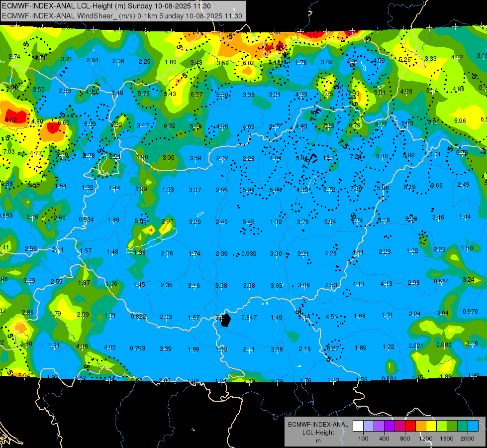Click the magenta legend swatch
This screenshot has height=448, width=487.
pos(400,426)
